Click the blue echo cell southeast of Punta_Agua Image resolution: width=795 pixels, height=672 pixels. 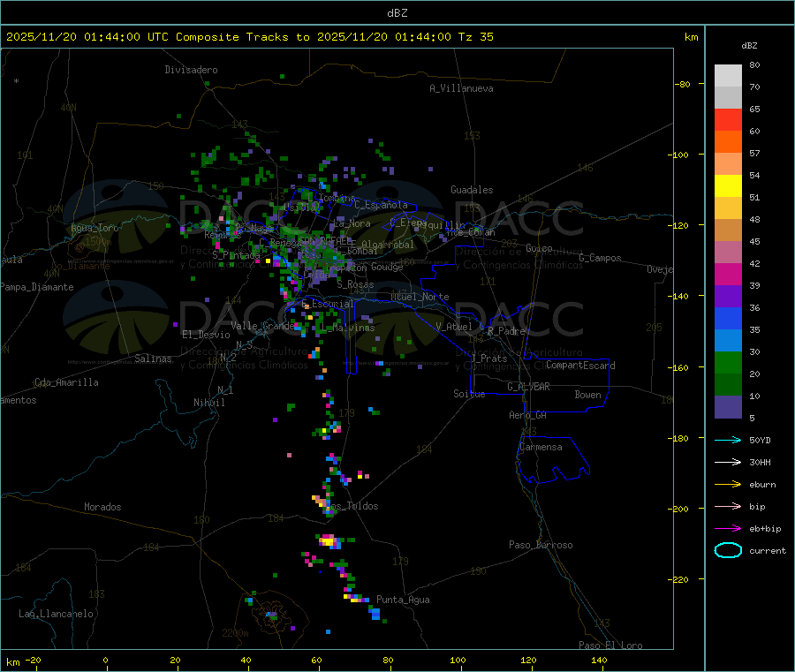click(375, 614)
